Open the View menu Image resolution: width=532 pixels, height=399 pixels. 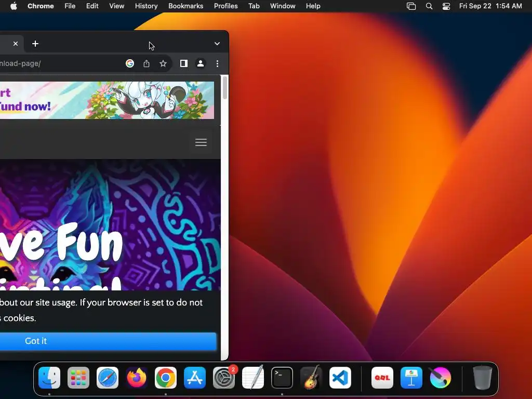[x=116, y=6]
